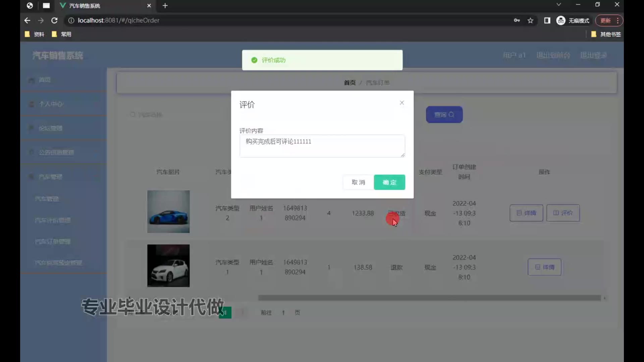Open a new browser tab
Screen dimensions: 644x362
(165, 6)
